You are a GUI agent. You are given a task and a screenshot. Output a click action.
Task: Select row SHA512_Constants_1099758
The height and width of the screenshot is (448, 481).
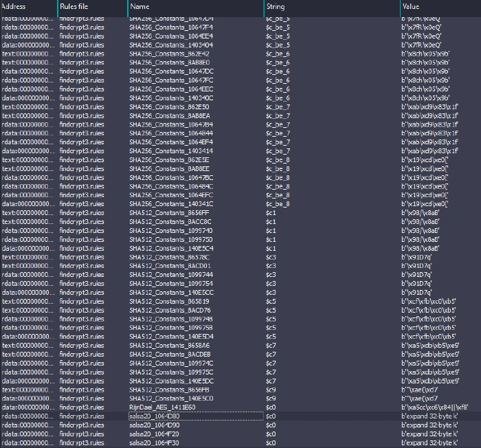click(240, 328)
